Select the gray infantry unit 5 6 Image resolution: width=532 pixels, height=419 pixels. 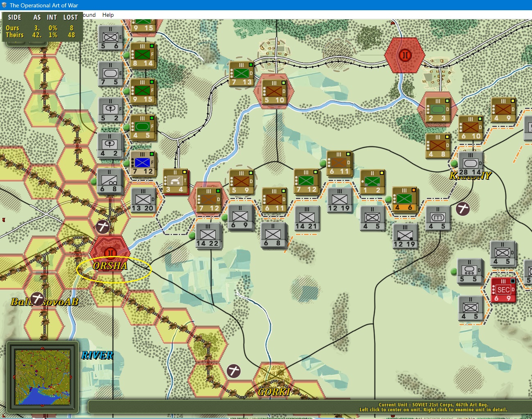pos(110,38)
